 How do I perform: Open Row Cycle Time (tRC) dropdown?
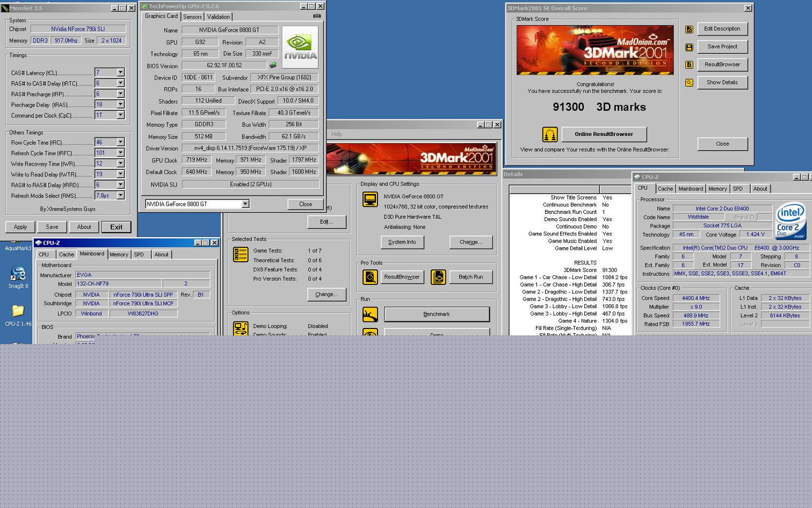[120, 142]
